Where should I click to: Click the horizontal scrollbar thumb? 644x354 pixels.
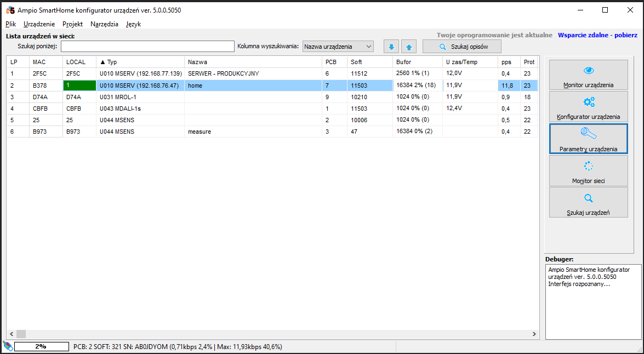(21, 334)
